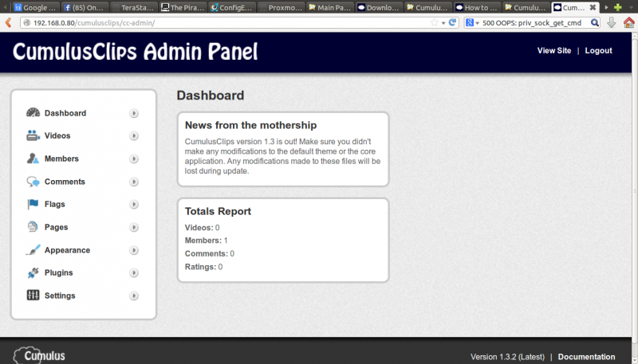Expand the Settings menu arrow
The height and width of the screenshot is (364, 638).
point(134,296)
